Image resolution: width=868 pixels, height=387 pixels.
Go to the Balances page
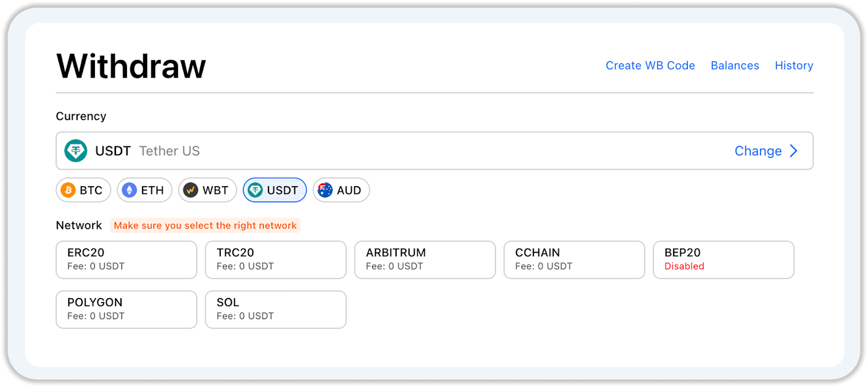pyautogui.click(x=735, y=66)
